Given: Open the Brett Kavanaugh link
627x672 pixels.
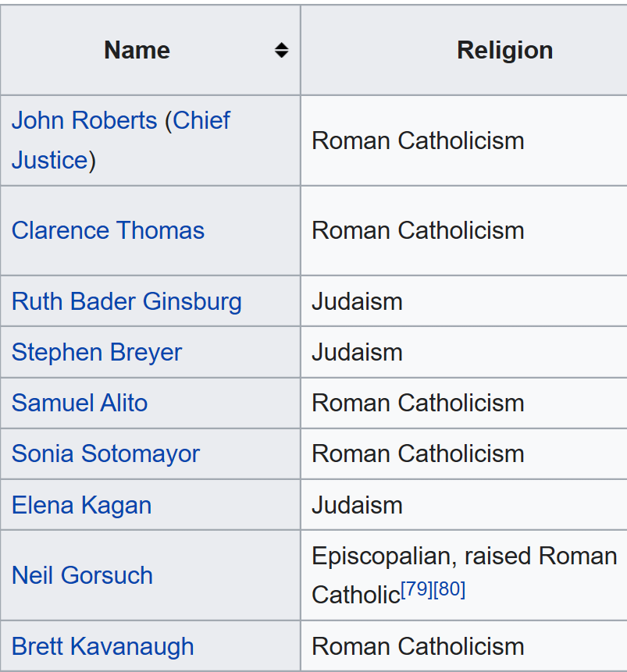Looking at the screenshot, I should [102, 647].
